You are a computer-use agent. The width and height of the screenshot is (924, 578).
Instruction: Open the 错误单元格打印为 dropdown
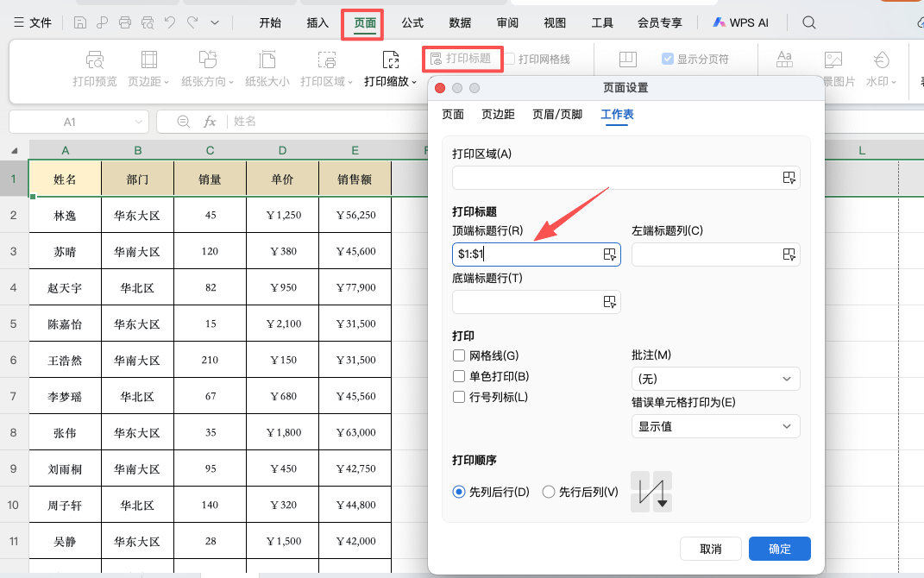pyautogui.click(x=715, y=426)
